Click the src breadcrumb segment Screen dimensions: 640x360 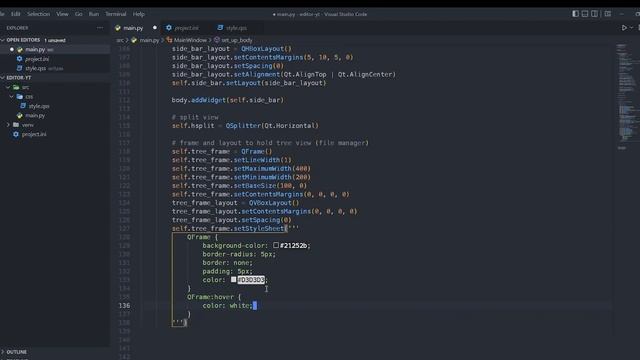click(x=120, y=40)
